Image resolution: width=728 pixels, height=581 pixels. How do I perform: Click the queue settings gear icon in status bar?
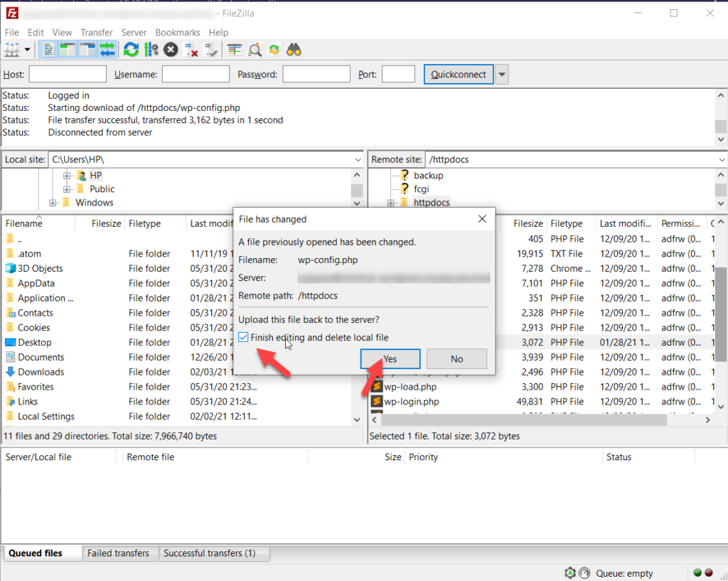570,573
